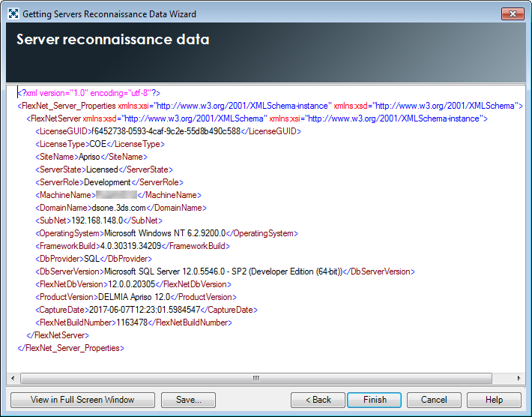Cancel the wizard
Image resolution: width=532 pixels, height=417 pixels.
coord(434,400)
